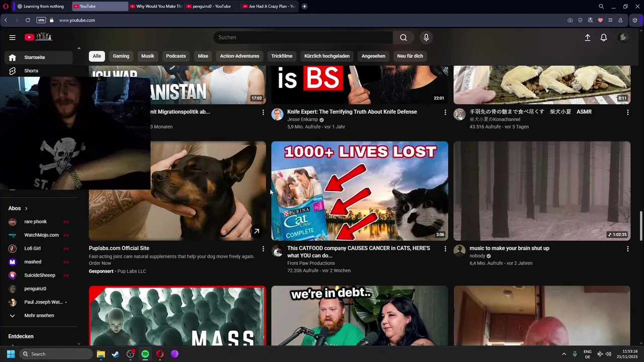Open the YouTube hamburger guide menu
This screenshot has width=644, height=362.
[12, 37]
